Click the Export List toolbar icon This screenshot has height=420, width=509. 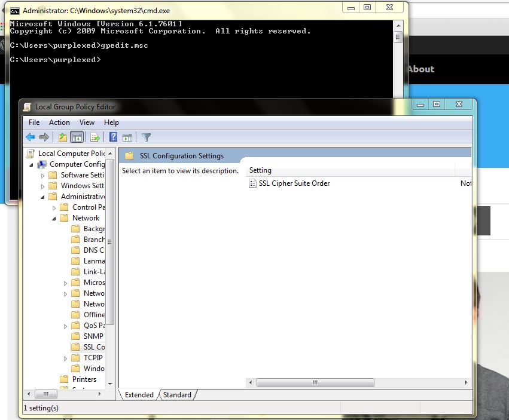95,137
